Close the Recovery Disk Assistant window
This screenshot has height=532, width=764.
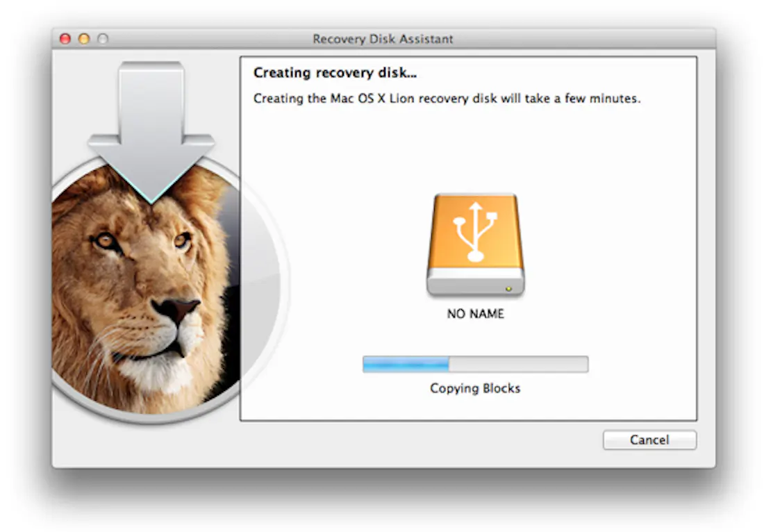pyautogui.click(x=64, y=40)
